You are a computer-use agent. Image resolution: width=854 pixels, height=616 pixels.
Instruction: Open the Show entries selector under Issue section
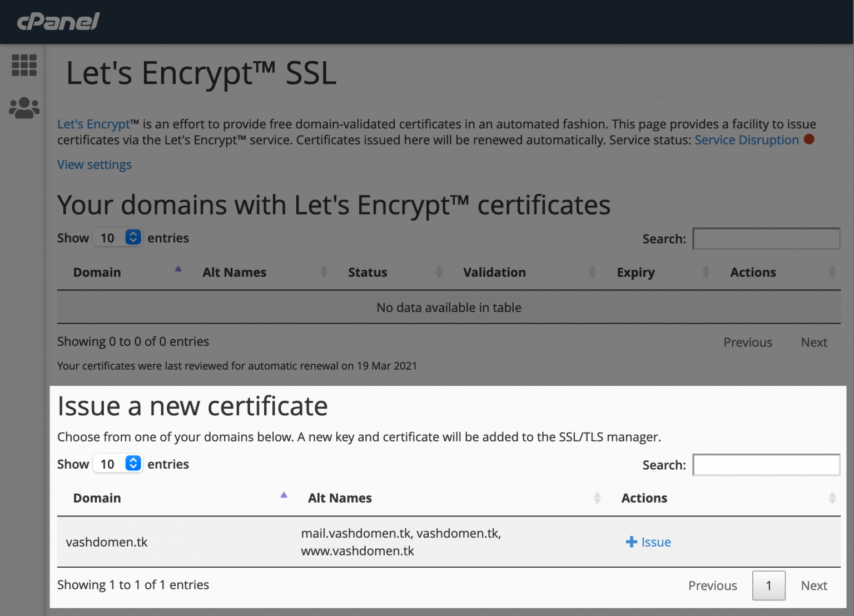pos(118,463)
